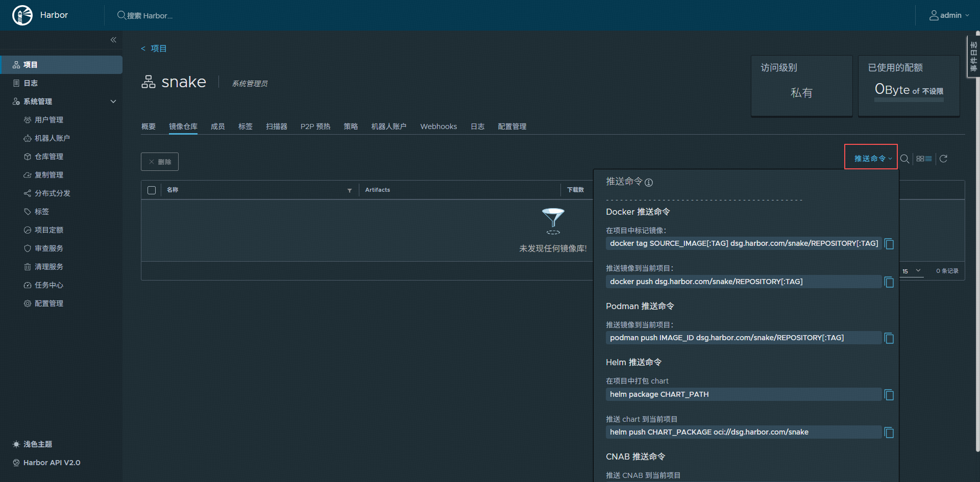980x482 pixels.
Task: Collapse the sidebar with double-chevron icon
Action: point(113,40)
